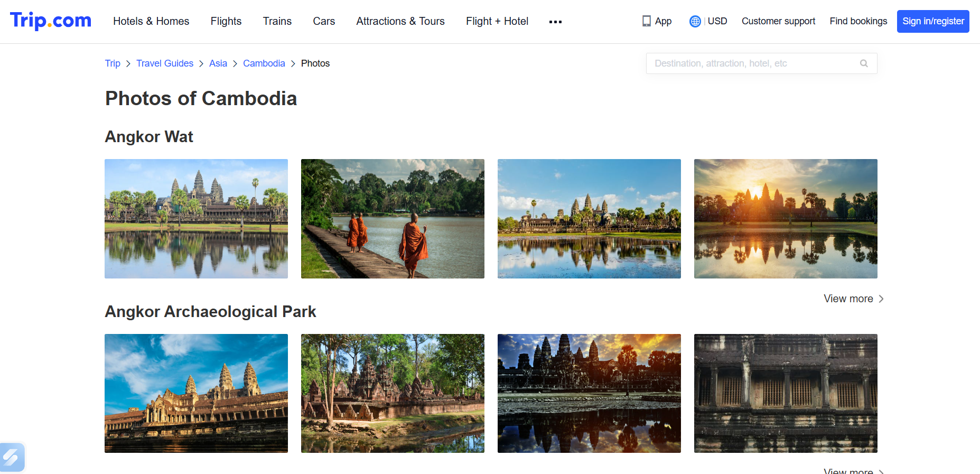Open Attractions & Tours
The width and height of the screenshot is (980, 474).
tap(400, 21)
